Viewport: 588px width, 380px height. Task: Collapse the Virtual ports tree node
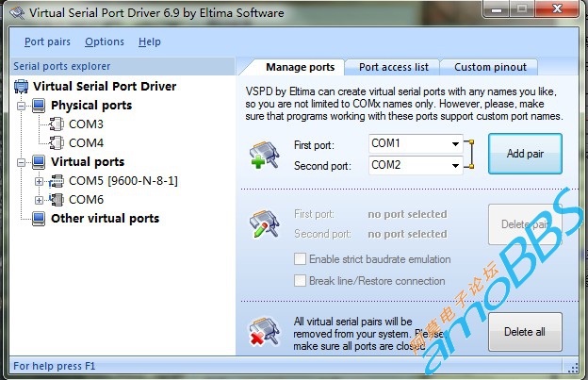pos(22,162)
